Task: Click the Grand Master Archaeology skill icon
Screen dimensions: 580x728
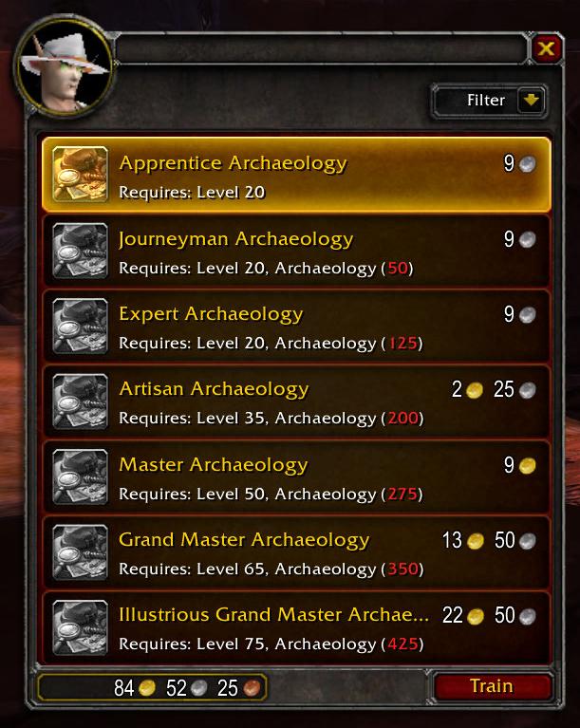Action: pos(81,552)
